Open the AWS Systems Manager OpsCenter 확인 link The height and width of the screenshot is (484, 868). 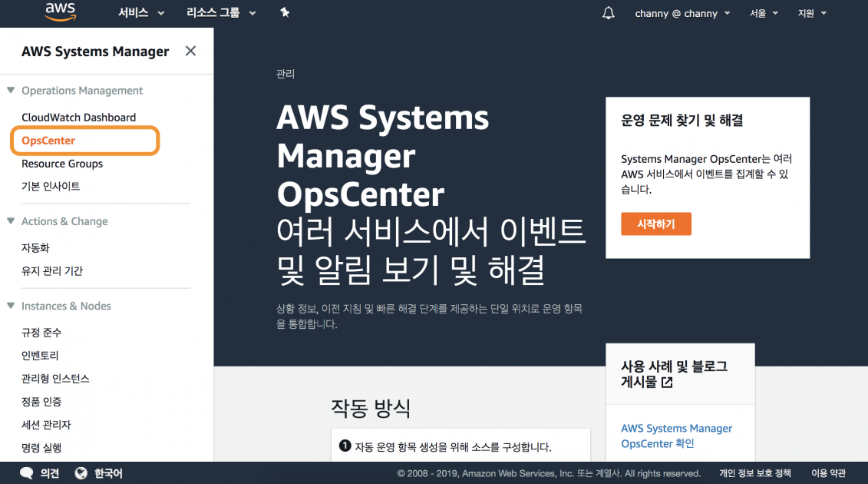point(676,436)
